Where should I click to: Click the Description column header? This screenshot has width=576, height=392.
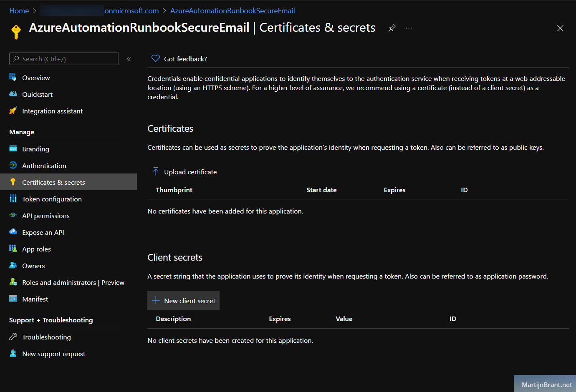[173, 319]
